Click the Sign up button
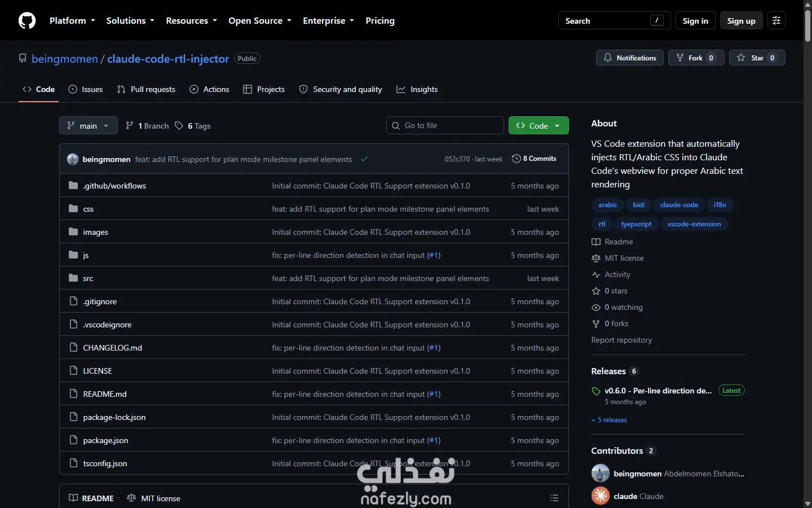812x508 pixels. 742,21
